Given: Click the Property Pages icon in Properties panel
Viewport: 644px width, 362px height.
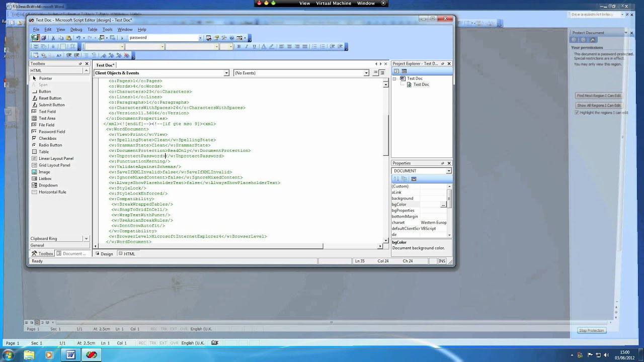Looking at the screenshot, I should point(414,178).
